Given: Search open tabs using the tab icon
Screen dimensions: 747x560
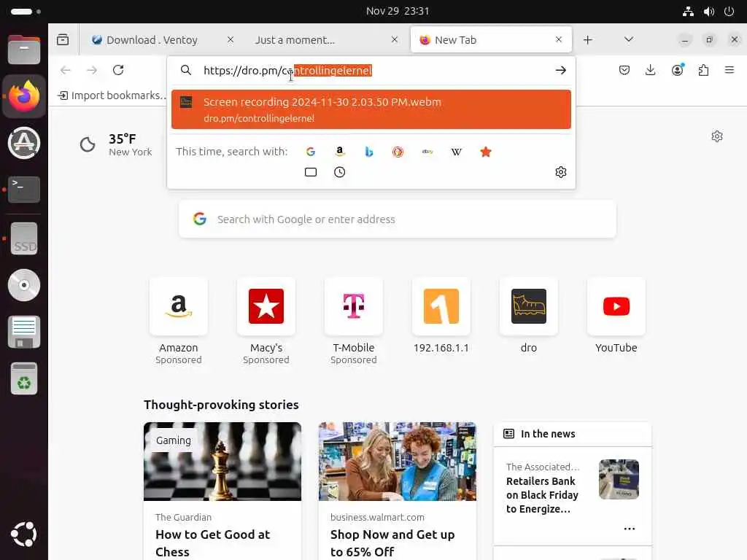Looking at the screenshot, I should (x=311, y=172).
